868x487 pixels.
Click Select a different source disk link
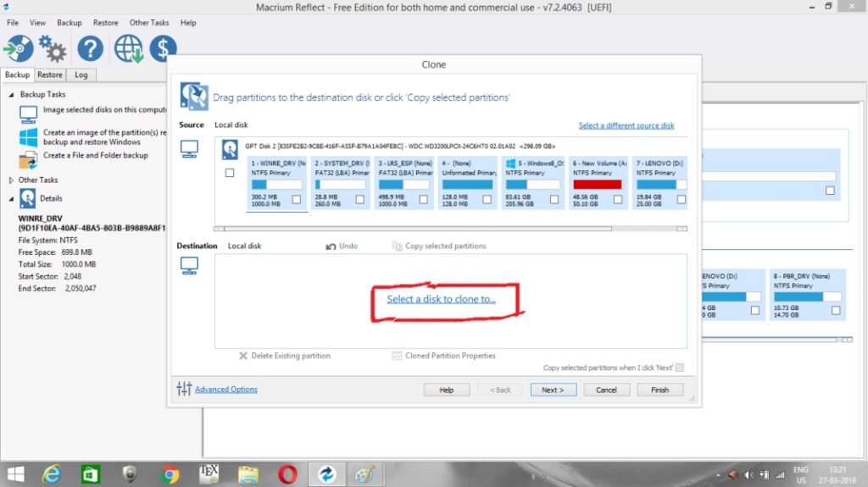(626, 125)
